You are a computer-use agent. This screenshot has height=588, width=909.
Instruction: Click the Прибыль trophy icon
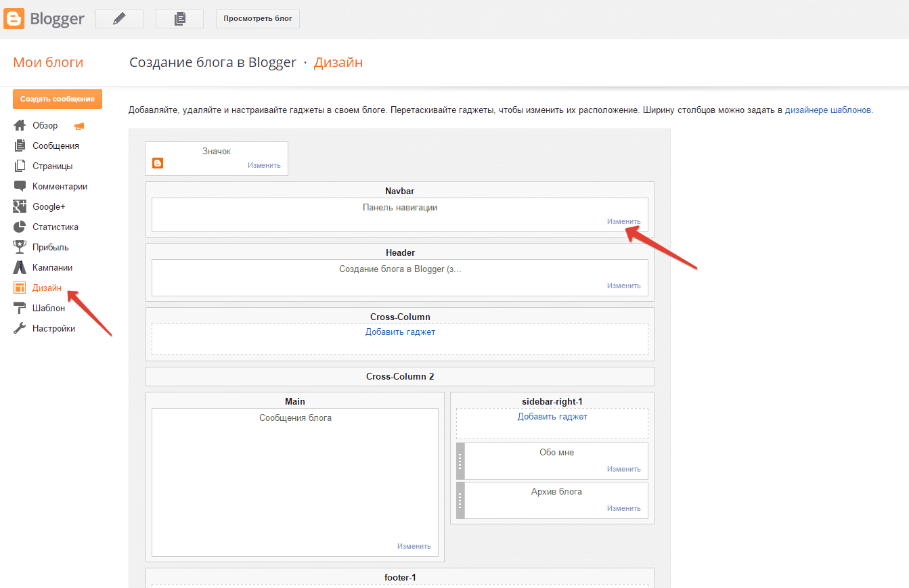[x=20, y=247]
